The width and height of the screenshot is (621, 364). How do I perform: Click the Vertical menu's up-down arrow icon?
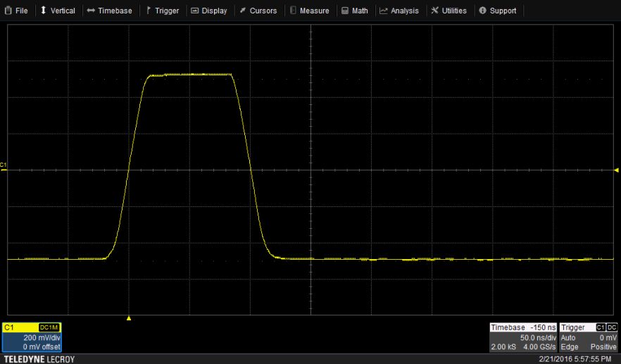tap(44, 11)
